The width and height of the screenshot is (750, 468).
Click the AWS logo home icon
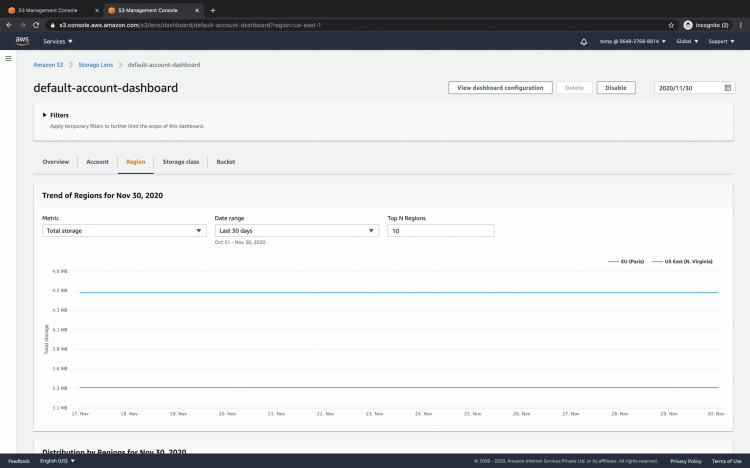click(x=22, y=41)
